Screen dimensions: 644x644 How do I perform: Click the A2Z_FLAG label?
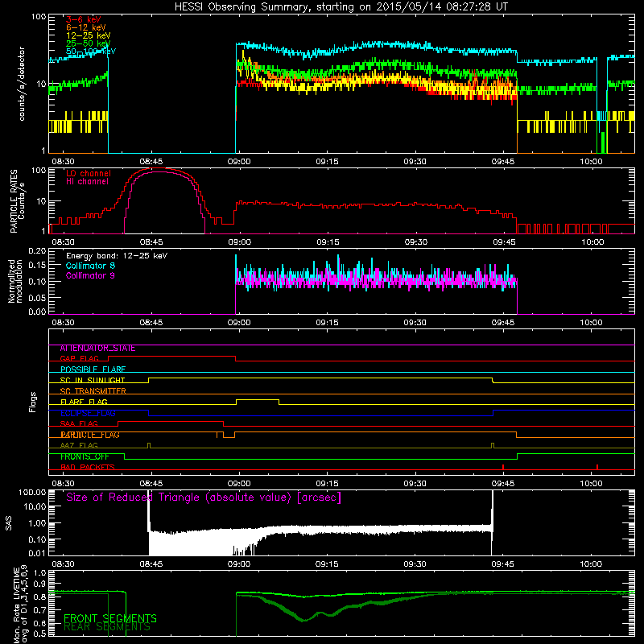click(x=79, y=445)
